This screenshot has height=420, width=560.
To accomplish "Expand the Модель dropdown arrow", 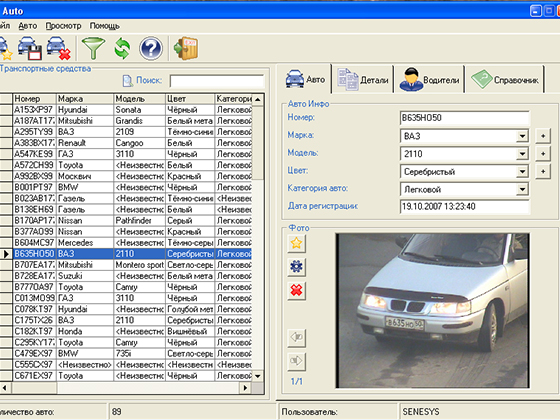I will 522,154.
